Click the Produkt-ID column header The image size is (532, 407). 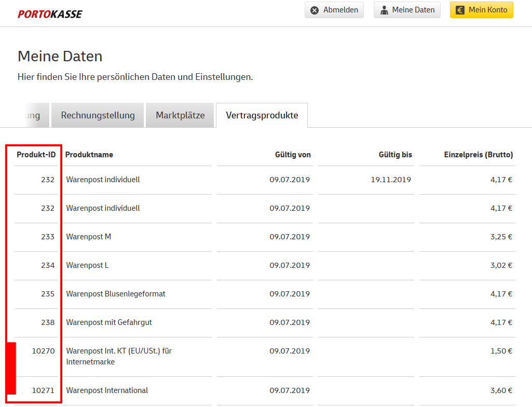click(x=36, y=155)
